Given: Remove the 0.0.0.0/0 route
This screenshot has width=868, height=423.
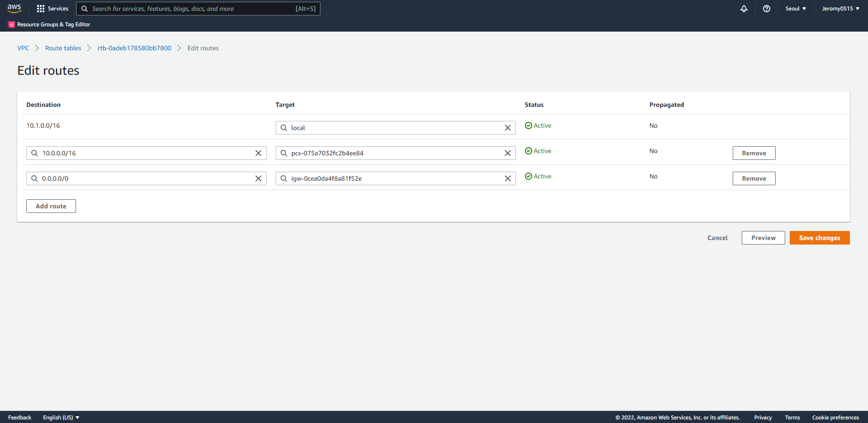Looking at the screenshot, I should pyautogui.click(x=754, y=178).
